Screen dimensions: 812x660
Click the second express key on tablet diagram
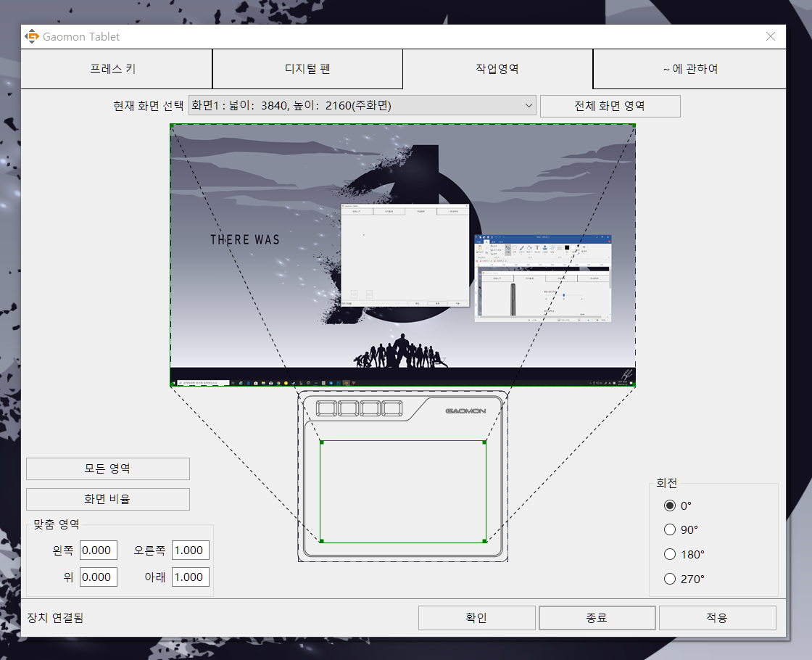click(x=348, y=408)
